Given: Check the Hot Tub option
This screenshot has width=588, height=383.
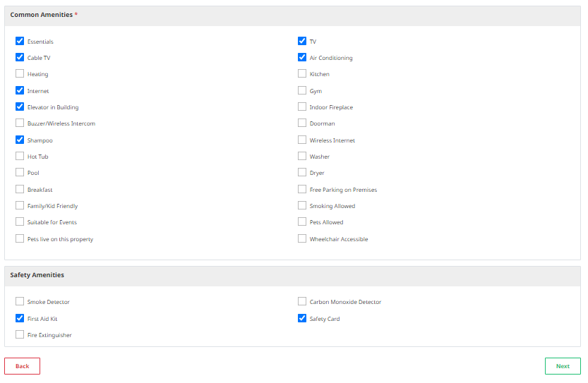Looking at the screenshot, I should click(x=20, y=157).
